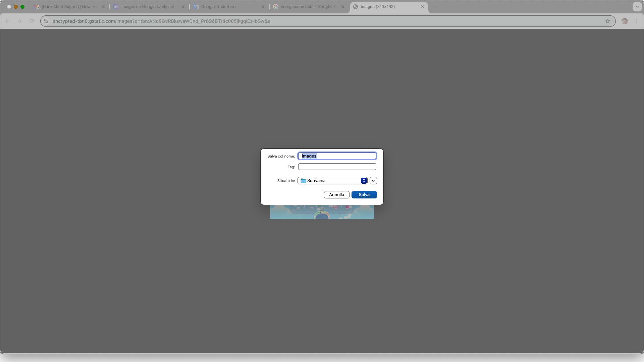This screenshot has height=362, width=644.
Task: Open the 'Images on Google badly' tab
Action: tap(149, 7)
